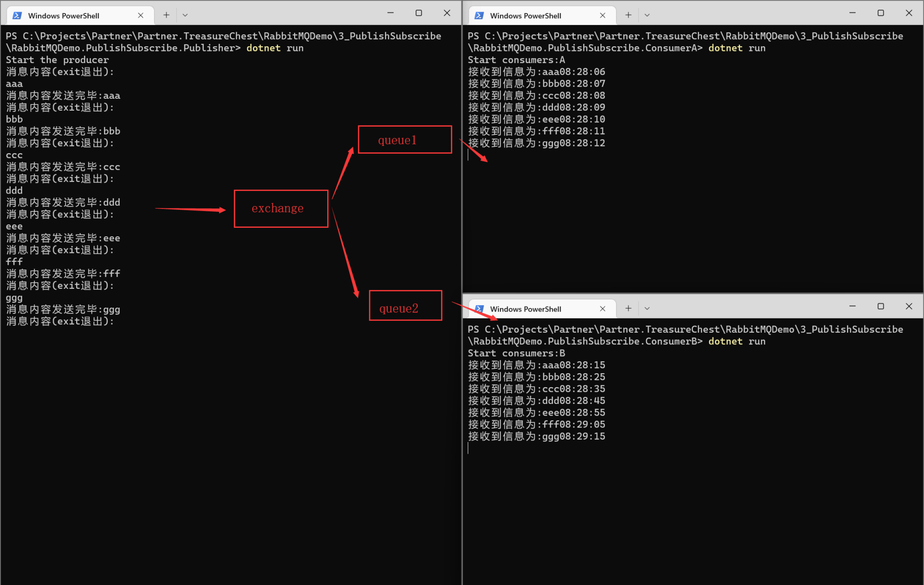
Task: Select the Windows PowerShell tab in ConsumerB window
Action: tap(534, 309)
